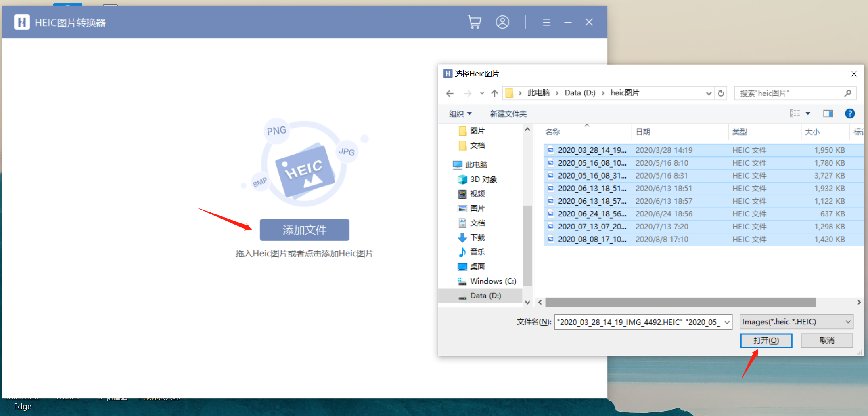Select 此电脑 in the address breadcrumb
This screenshot has height=416, width=868.
(539, 93)
